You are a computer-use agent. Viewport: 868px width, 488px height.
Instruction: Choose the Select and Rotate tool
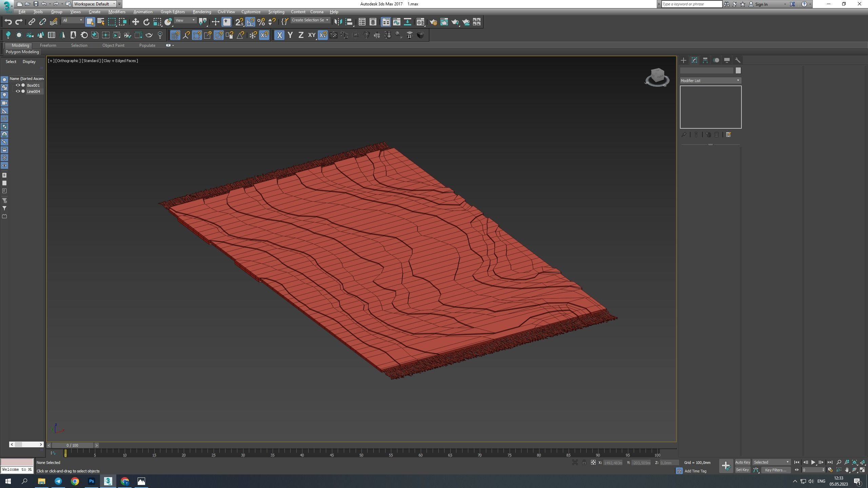[x=146, y=22]
